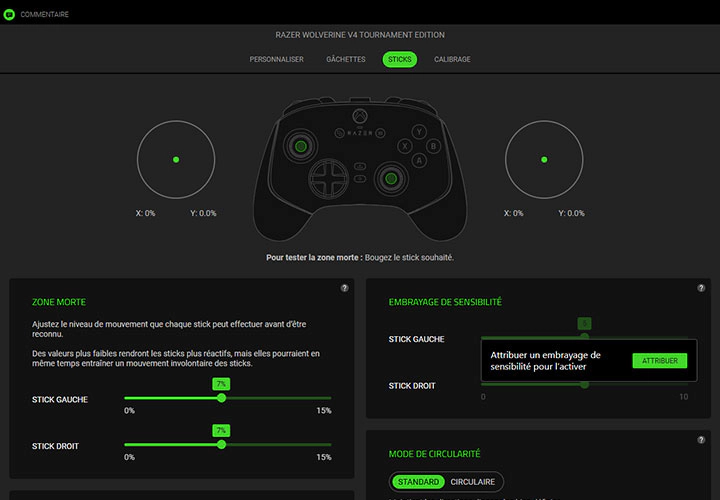This screenshot has width=720, height=500.
Task: Click the left thumbstick on controller diagram
Action: click(x=301, y=146)
